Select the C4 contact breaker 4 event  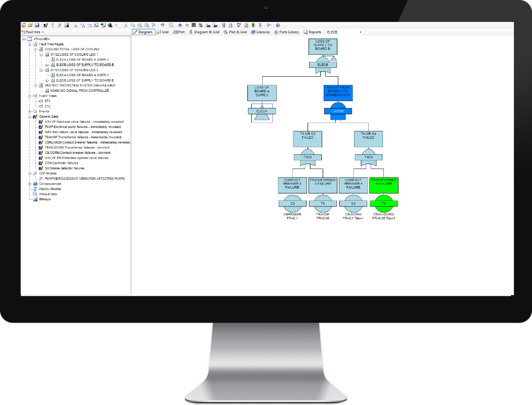tap(353, 204)
